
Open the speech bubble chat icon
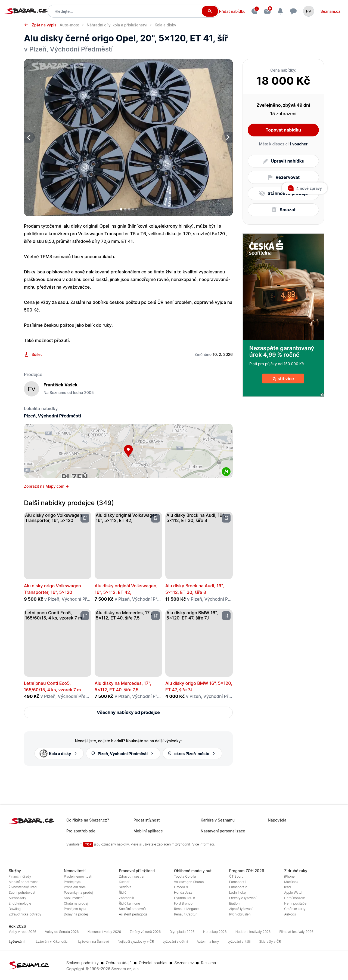(293, 11)
